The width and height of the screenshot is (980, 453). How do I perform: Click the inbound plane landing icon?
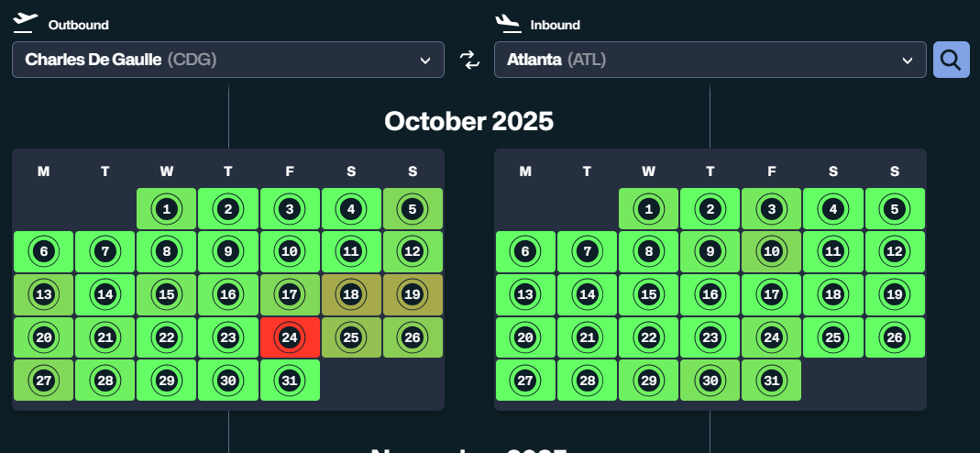(x=508, y=23)
